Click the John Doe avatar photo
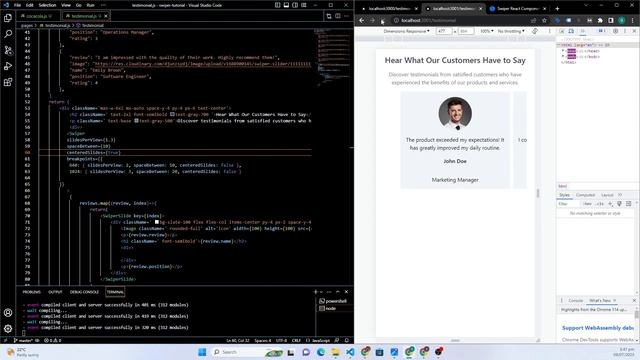Viewport: 640px width, 360px height. [x=455, y=113]
